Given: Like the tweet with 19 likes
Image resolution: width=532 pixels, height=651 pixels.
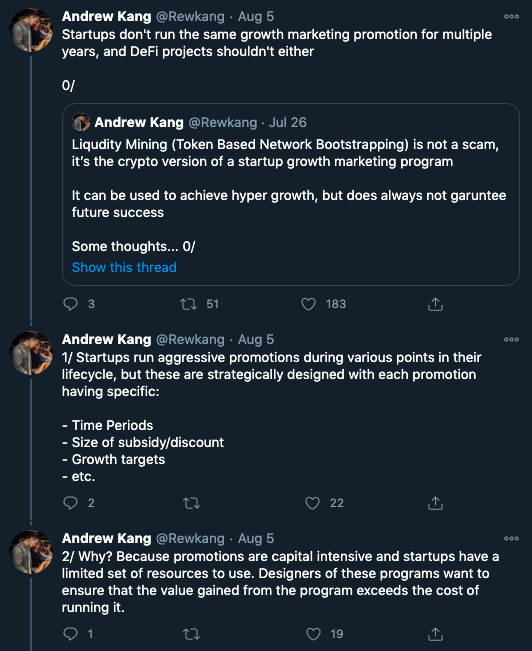Looking at the screenshot, I should click(313, 634).
